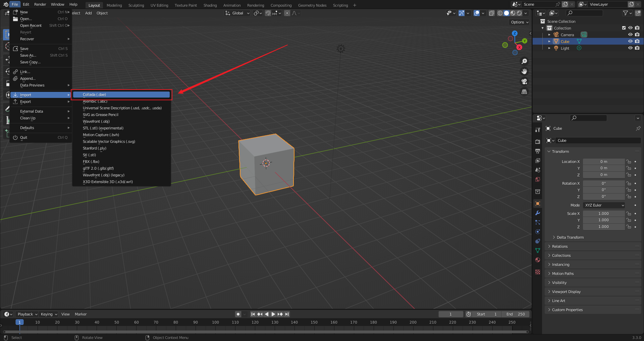Open the Material properties tab
This screenshot has width=644, height=341.
coord(538,260)
